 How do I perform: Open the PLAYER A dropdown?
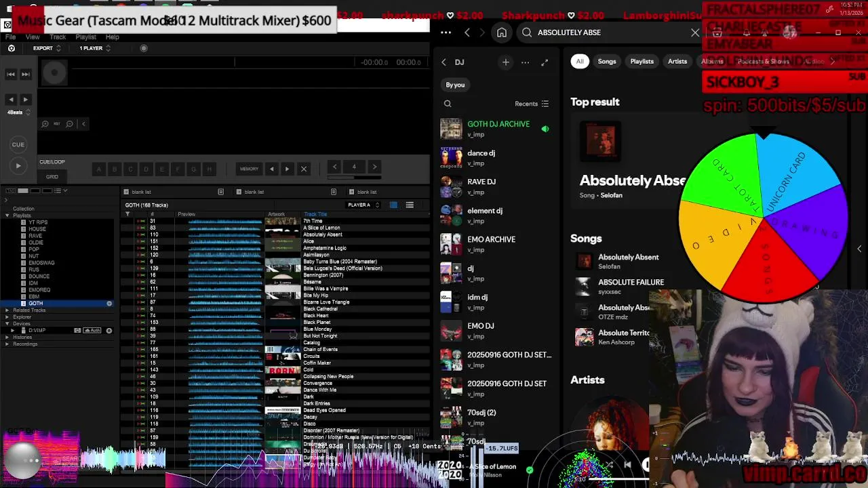[x=363, y=205]
